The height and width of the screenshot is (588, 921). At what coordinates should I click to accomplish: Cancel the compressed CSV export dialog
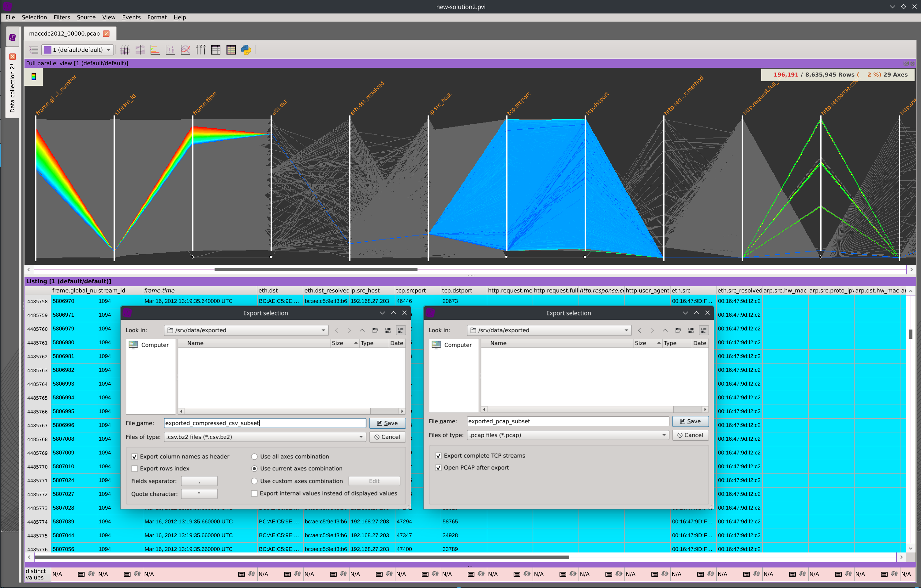coord(387,437)
